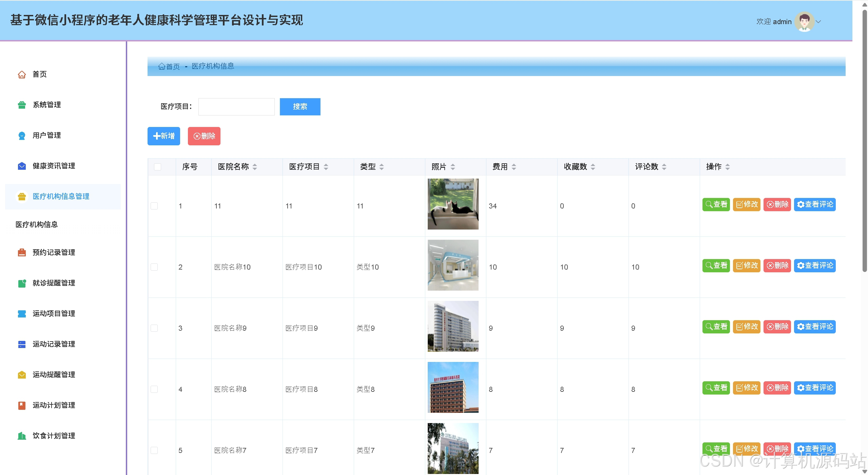The height and width of the screenshot is (475, 868).
Task: Sort table by 费用 column
Action: tap(514, 167)
